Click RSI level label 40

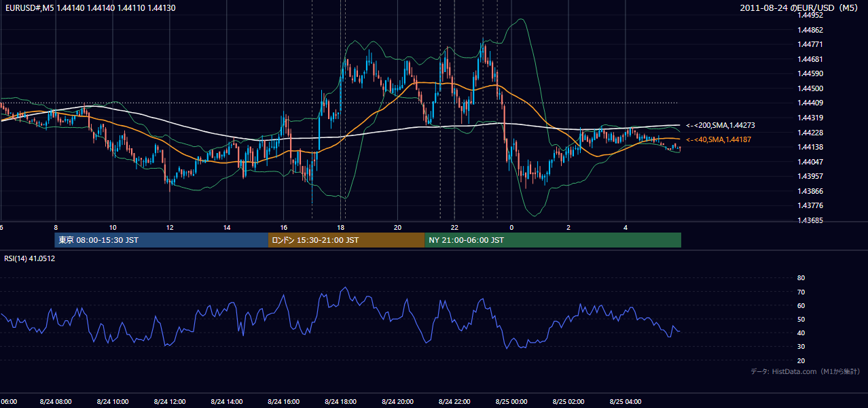coord(801,333)
